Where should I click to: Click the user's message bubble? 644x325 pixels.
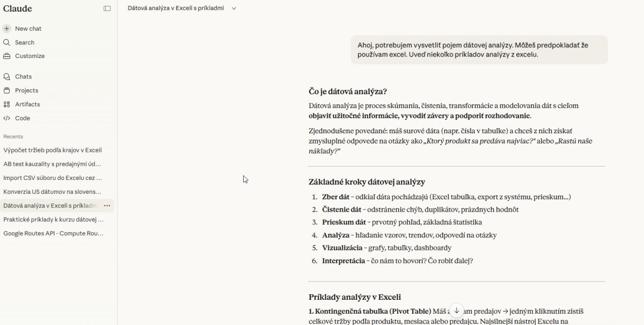coord(479,50)
